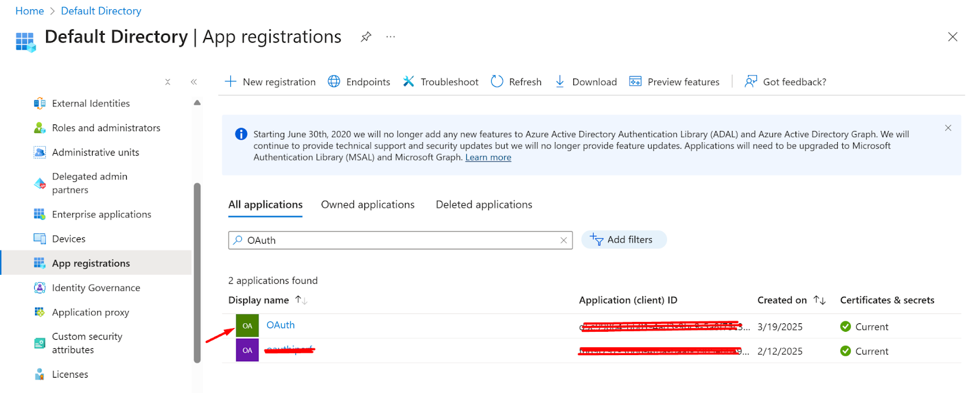
Task: Click the Licenses sidebar icon
Action: 40,374
